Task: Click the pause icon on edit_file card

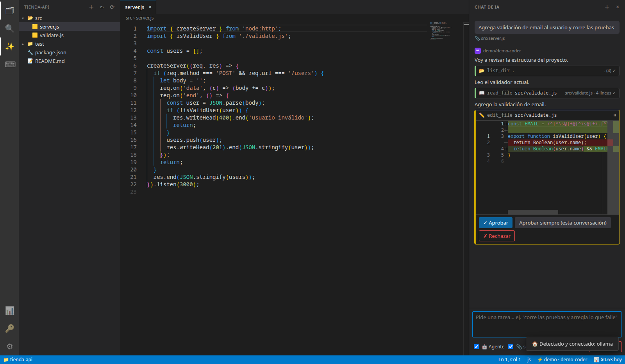Action: pyautogui.click(x=614, y=115)
